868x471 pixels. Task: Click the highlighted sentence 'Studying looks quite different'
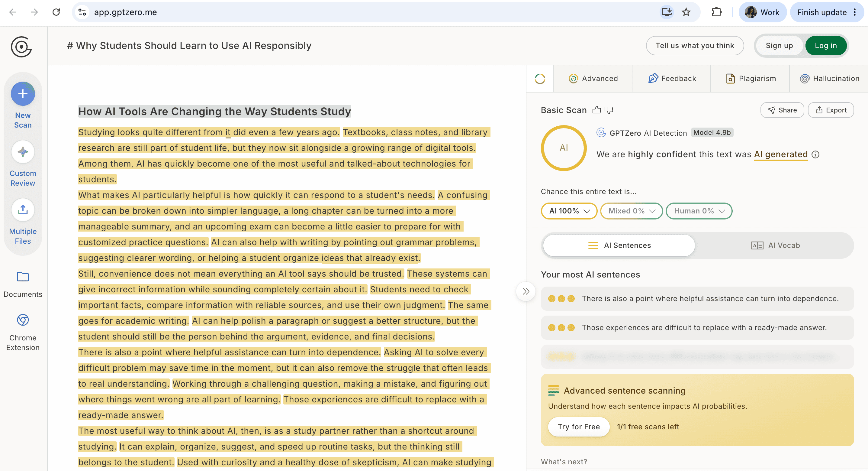(x=209, y=132)
